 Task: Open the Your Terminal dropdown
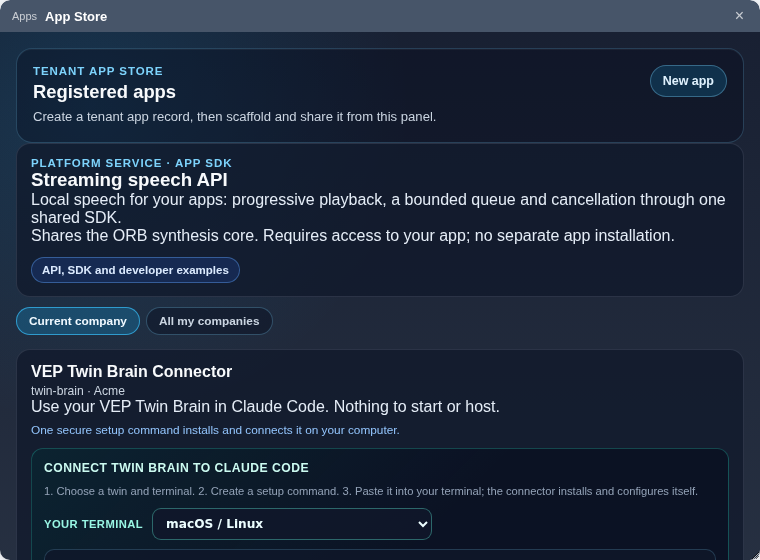coord(292,524)
